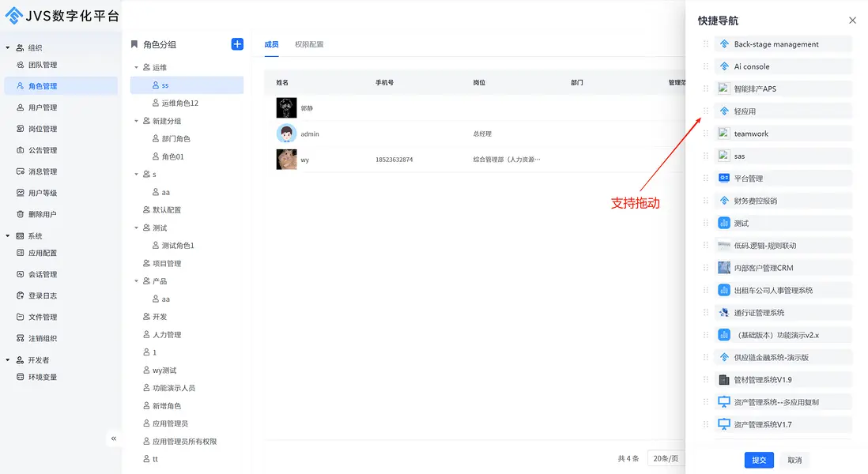Open 注销组织 in the sidebar
868x474 pixels.
(x=61, y=338)
